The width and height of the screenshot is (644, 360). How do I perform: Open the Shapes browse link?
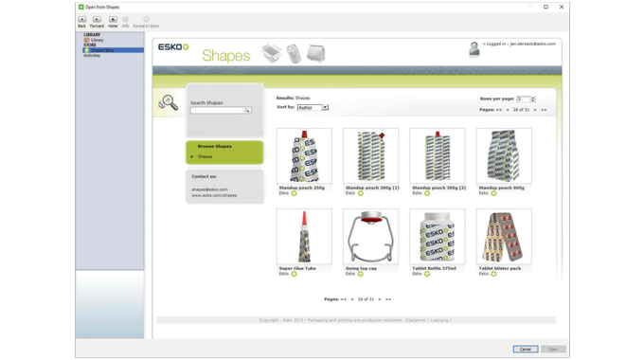(x=206, y=156)
